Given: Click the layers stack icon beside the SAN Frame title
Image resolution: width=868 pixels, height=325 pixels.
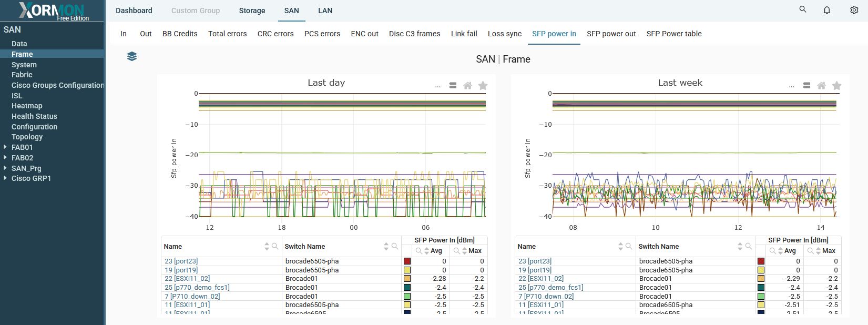Looking at the screenshot, I should tap(132, 56).
